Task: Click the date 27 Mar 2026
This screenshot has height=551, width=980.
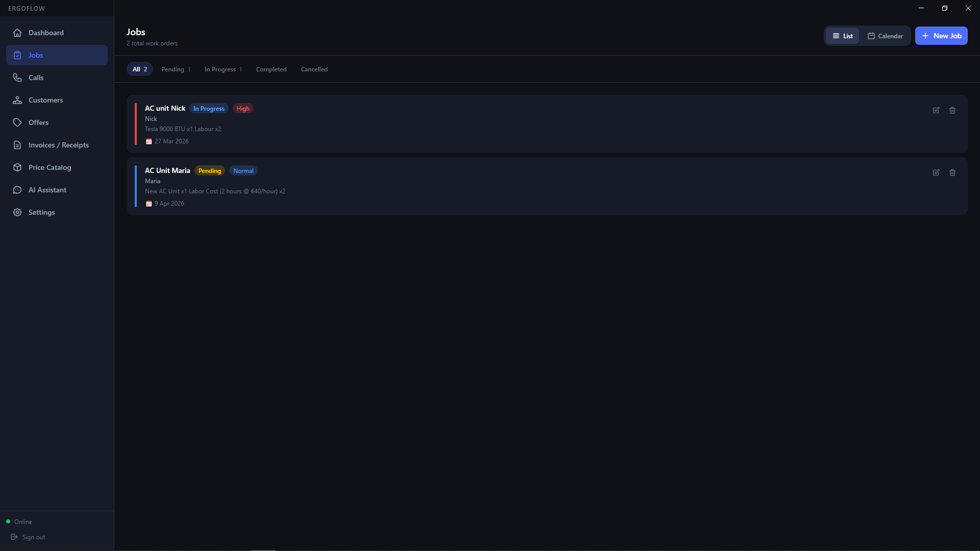Action: (x=171, y=141)
